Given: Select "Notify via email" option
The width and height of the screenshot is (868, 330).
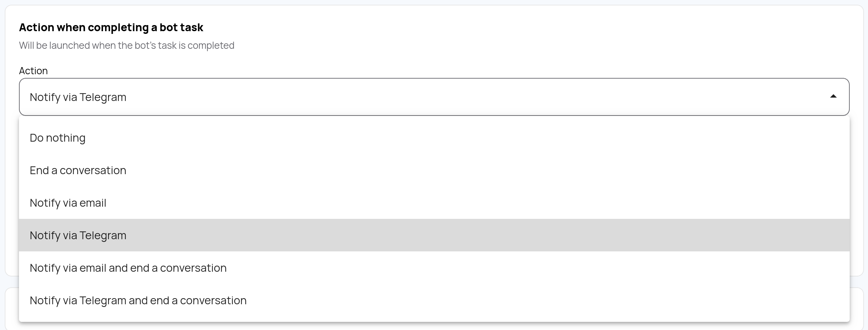Looking at the screenshot, I should 68,203.
